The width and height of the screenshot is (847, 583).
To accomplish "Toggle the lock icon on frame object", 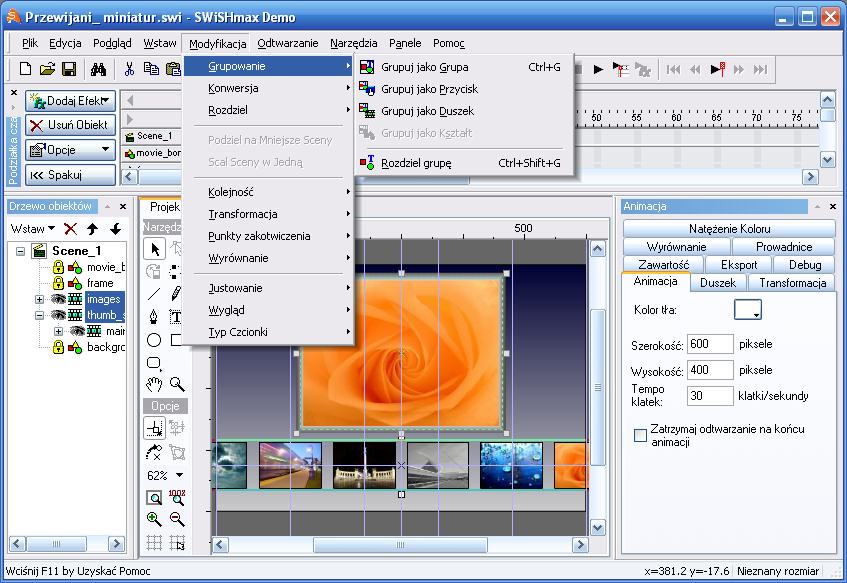I will coord(58,283).
